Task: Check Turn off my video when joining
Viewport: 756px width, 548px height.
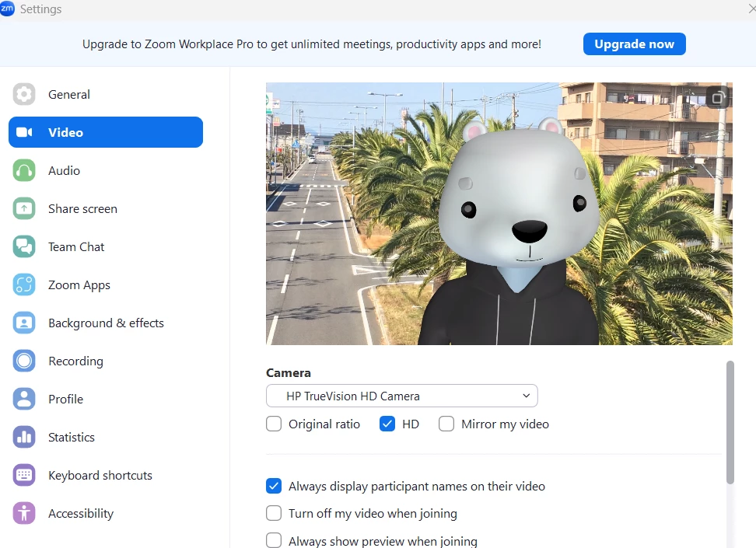Action: click(274, 513)
